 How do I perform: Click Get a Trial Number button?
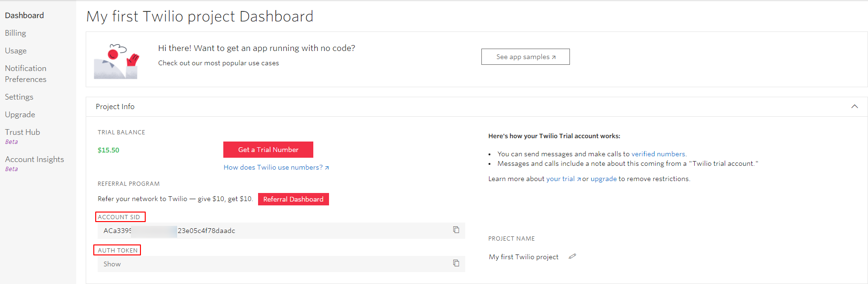(268, 150)
